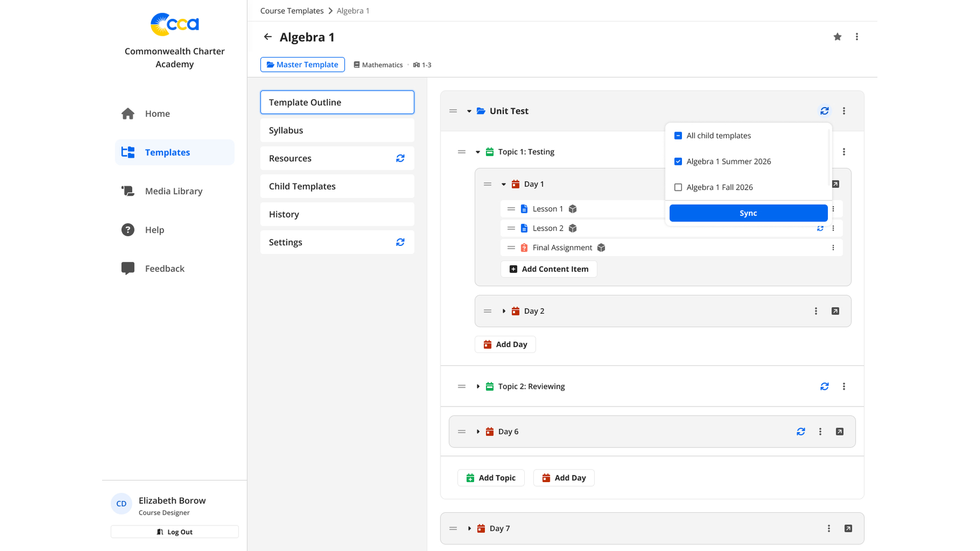Click the Day 6 sync icon

[x=801, y=432]
